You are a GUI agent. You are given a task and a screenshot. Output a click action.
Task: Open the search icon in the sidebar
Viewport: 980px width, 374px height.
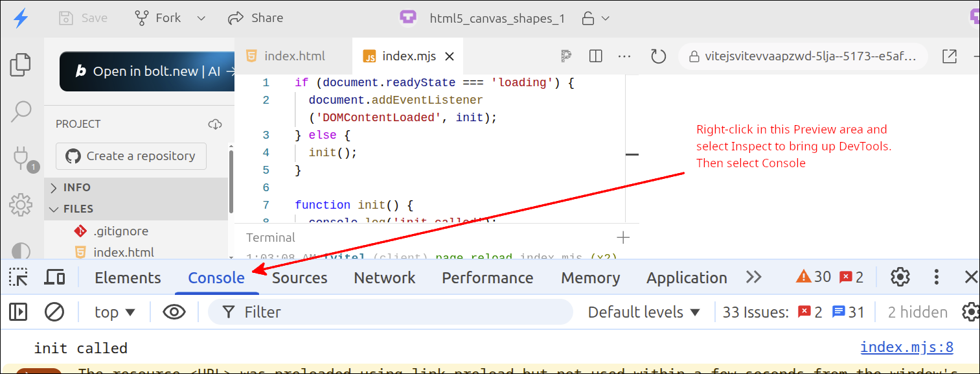pyautogui.click(x=21, y=111)
